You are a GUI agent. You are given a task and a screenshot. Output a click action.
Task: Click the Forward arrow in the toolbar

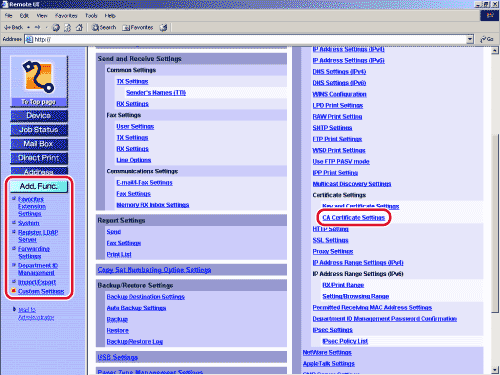pos(37,27)
